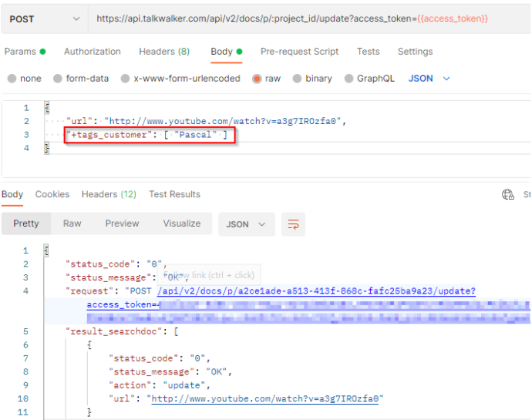Click the top-level "status_code": "0" line

[116, 264]
